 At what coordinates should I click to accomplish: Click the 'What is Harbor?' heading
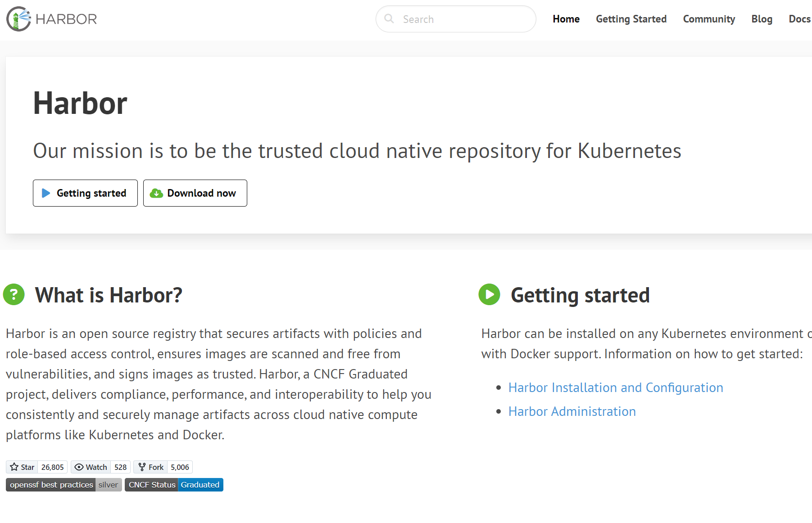coord(109,295)
